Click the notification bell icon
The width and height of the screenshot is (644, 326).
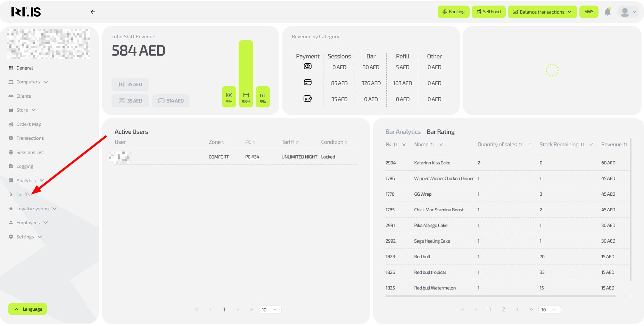608,12
